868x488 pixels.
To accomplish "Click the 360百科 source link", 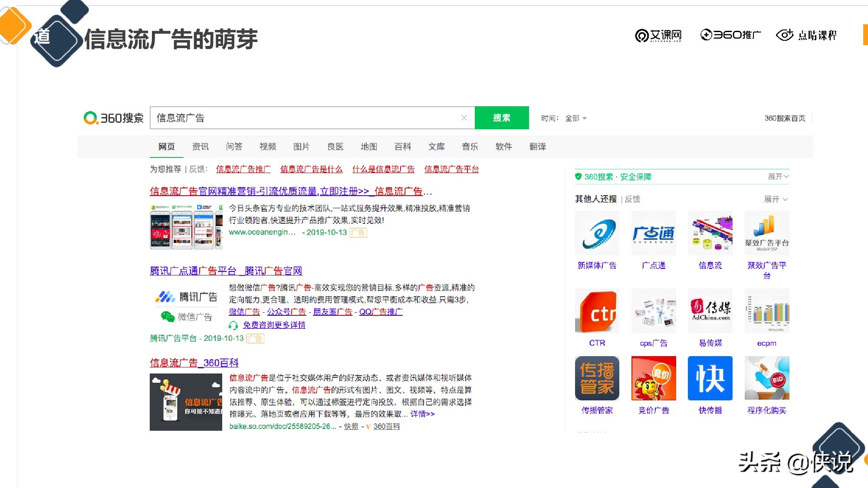I will tap(386, 426).
